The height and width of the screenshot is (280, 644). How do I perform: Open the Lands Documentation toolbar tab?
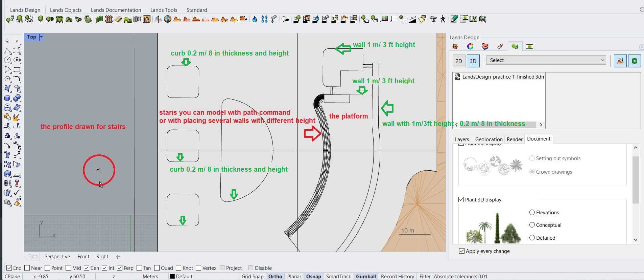click(116, 10)
